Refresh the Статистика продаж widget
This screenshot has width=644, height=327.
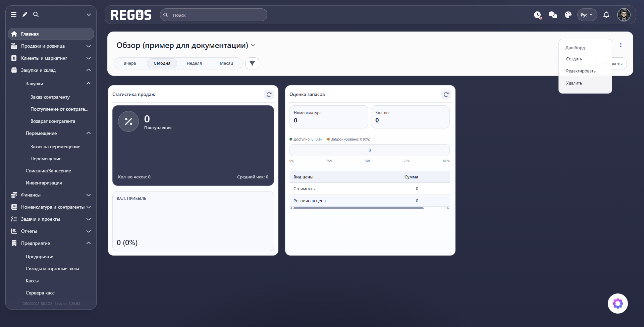[x=269, y=95]
